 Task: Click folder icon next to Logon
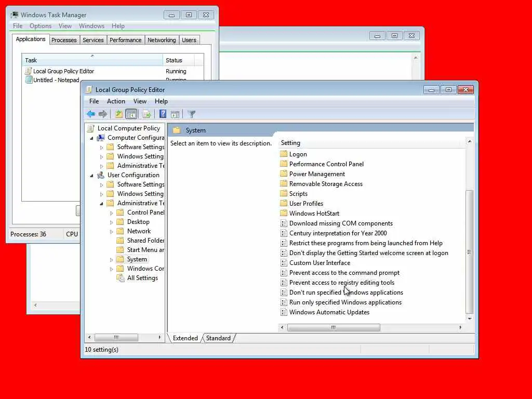pyautogui.click(x=284, y=154)
